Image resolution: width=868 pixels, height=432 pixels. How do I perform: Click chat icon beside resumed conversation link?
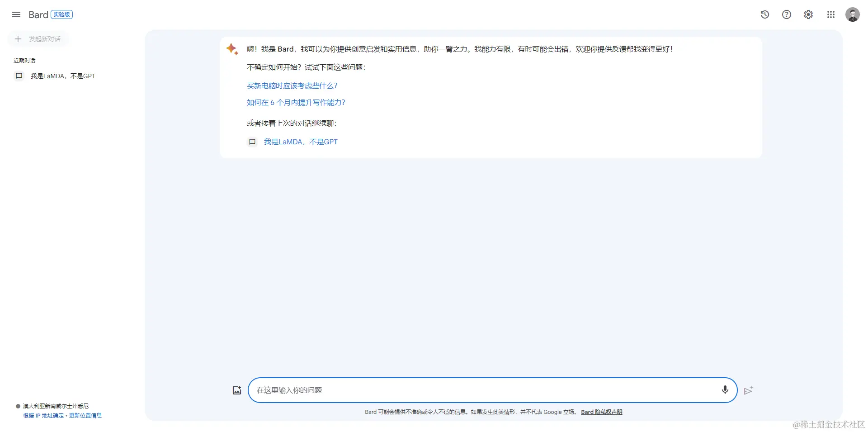tap(252, 142)
